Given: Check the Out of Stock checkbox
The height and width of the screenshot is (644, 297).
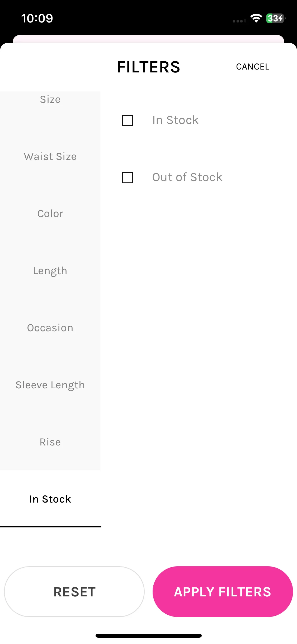Looking at the screenshot, I should pyautogui.click(x=127, y=178).
